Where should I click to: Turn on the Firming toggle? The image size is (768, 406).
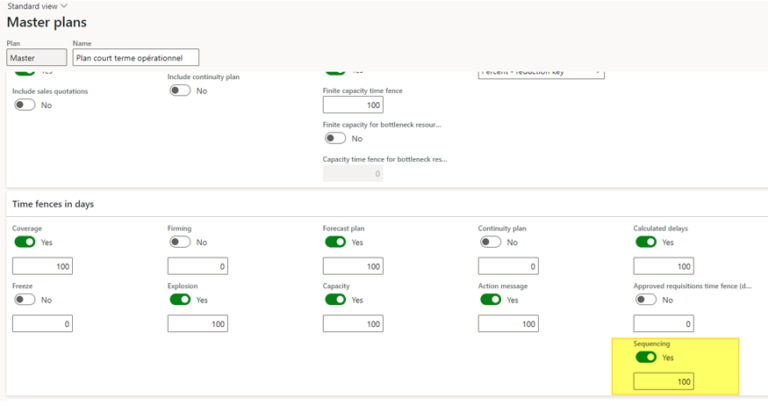pos(179,242)
